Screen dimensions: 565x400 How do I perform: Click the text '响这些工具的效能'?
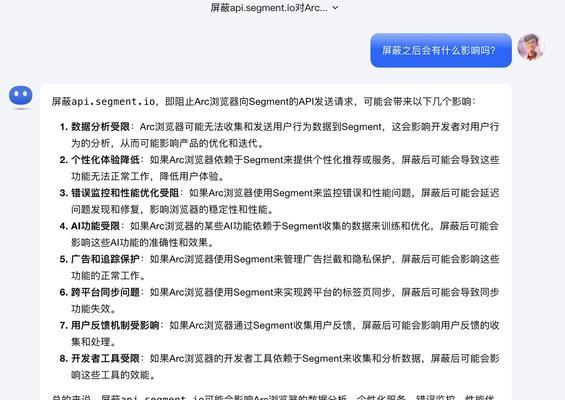[113, 375]
